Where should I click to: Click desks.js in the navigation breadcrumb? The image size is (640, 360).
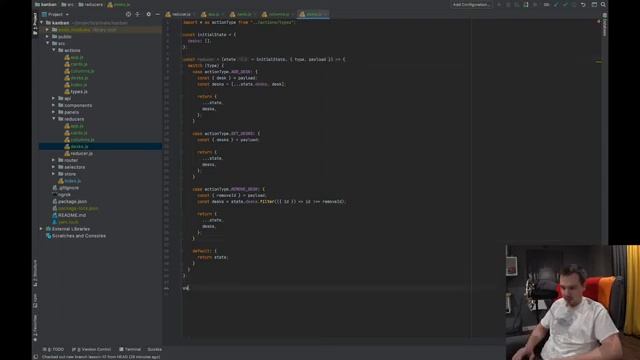(x=118, y=4)
